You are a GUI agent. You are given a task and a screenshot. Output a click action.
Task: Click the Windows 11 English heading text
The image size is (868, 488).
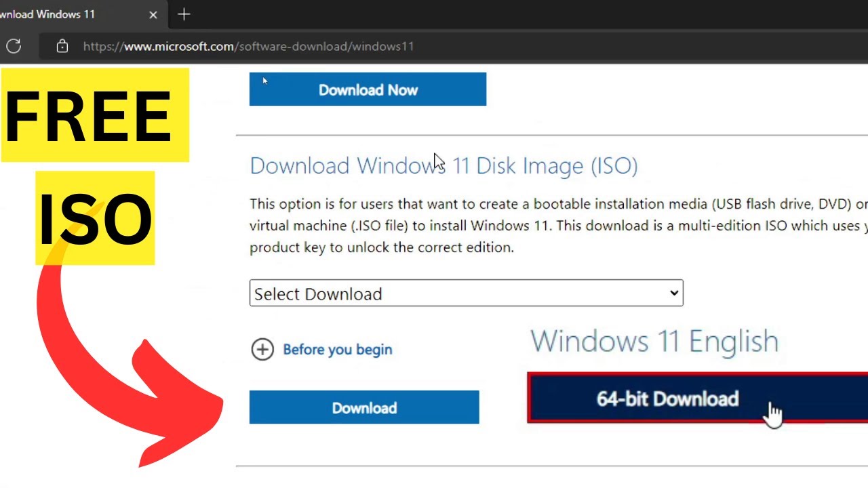click(654, 341)
